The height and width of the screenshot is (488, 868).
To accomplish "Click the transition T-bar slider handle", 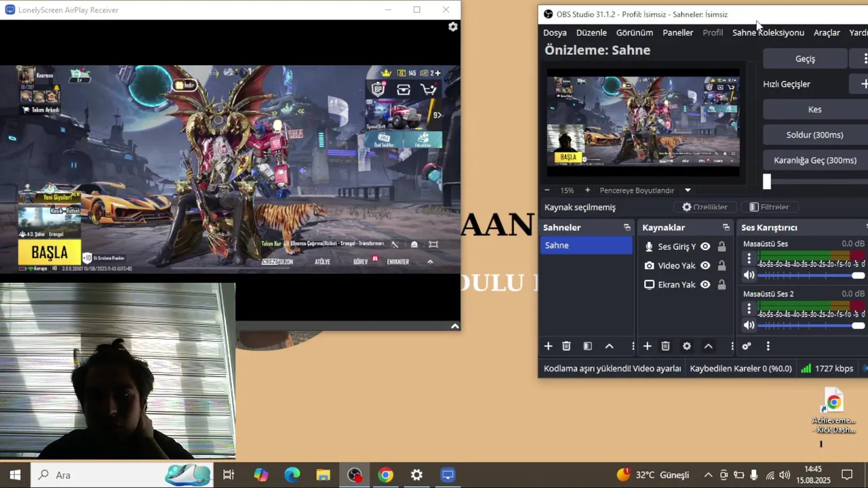I will point(767,181).
